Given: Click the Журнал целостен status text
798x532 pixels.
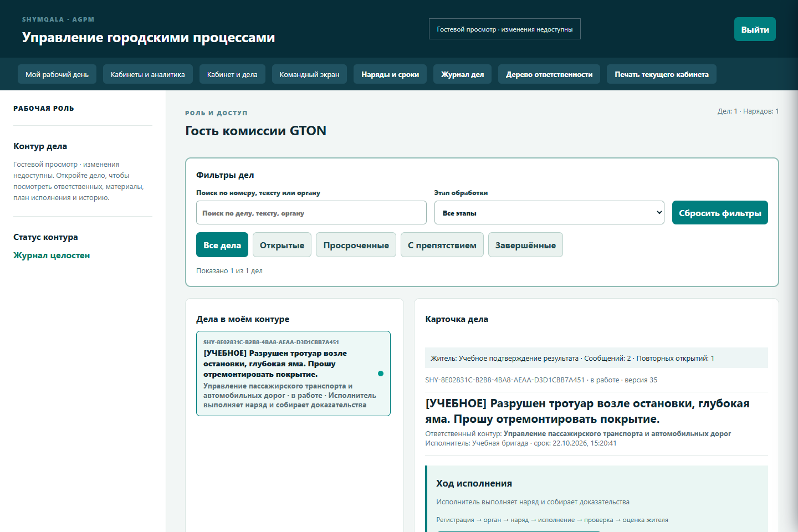Looking at the screenshot, I should point(52,255).
